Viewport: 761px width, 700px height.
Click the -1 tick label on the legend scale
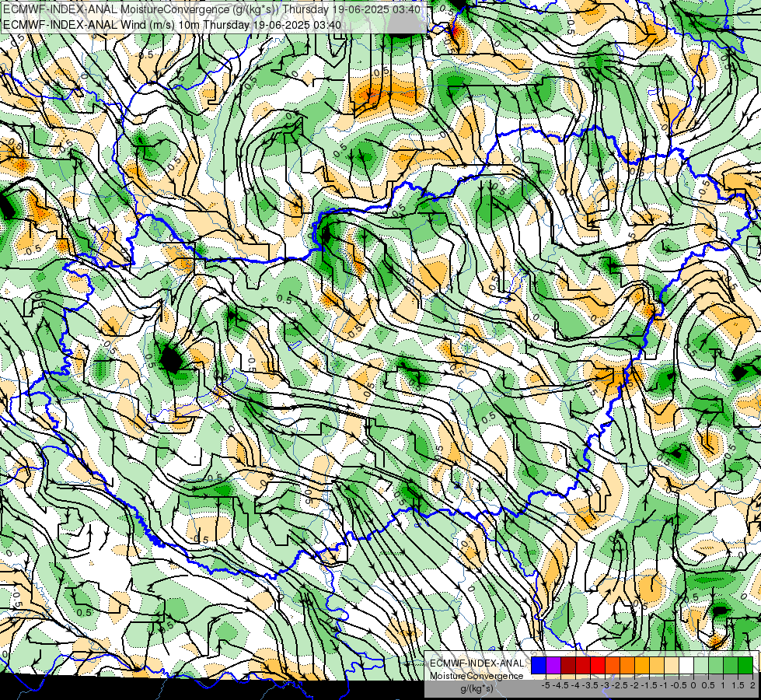click(x=664, y=685)
